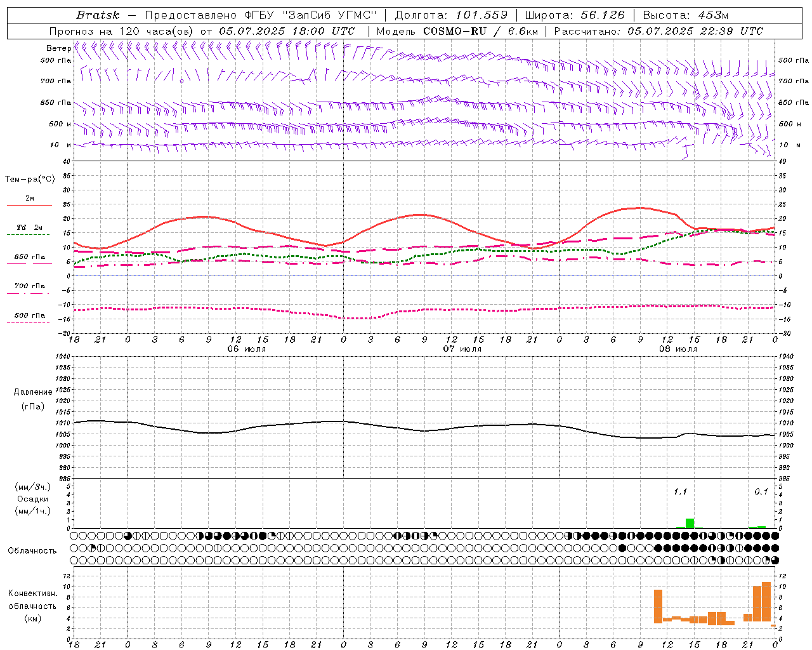Click the "(мм/1ч.)" precipitation unit label
This screenshot has height=650, width=812.
point(33,511)
